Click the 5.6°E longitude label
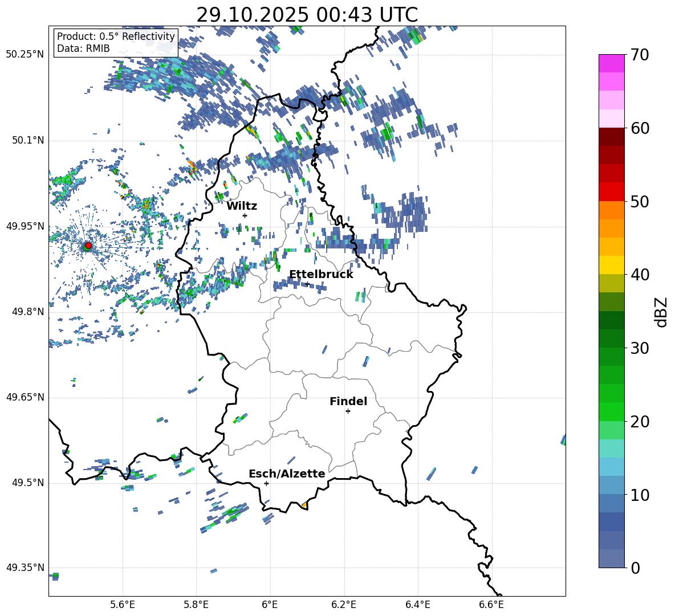This screenshot has width=675, height=616. [x=123, y=605]
